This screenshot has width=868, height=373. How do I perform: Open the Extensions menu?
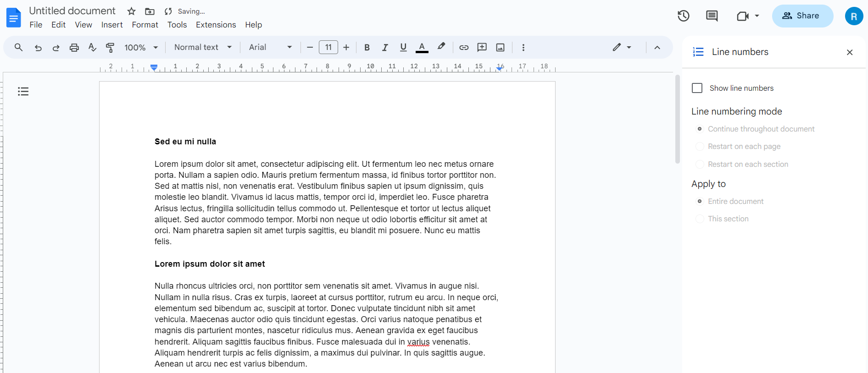coord(216,25)
